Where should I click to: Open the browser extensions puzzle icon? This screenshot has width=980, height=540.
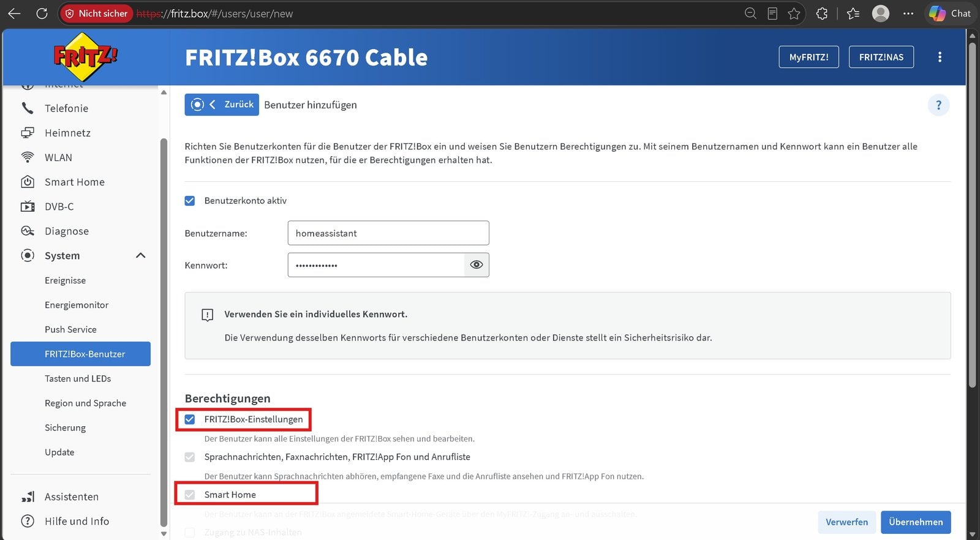[822, 13]
